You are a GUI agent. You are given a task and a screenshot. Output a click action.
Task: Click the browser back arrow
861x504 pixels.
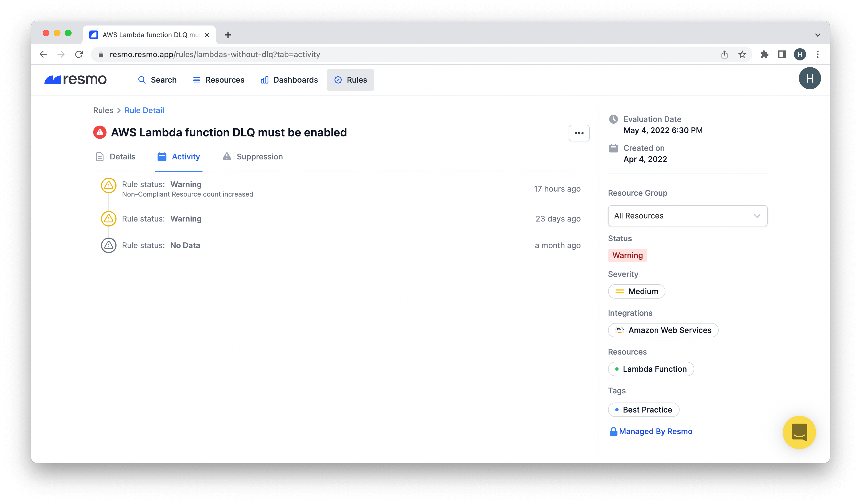click(43, 54)
